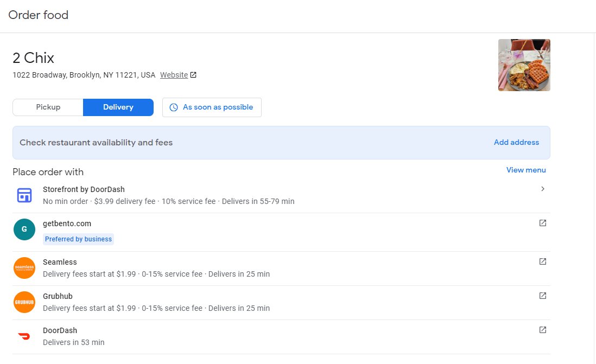This screenshot has width=596, height=364.
Task: Open the 2 Chix food photo thumbnail
Action: click(524, 65)
